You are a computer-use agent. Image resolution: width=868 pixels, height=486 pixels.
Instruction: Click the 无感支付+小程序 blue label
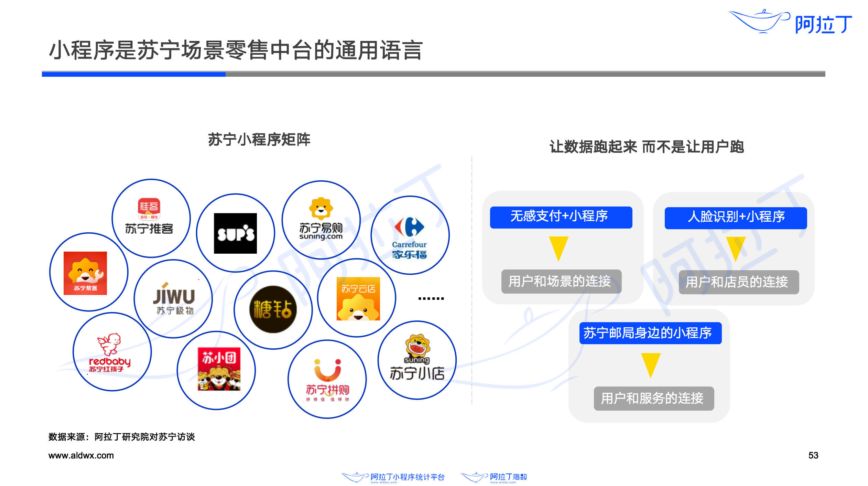point(561,217)
